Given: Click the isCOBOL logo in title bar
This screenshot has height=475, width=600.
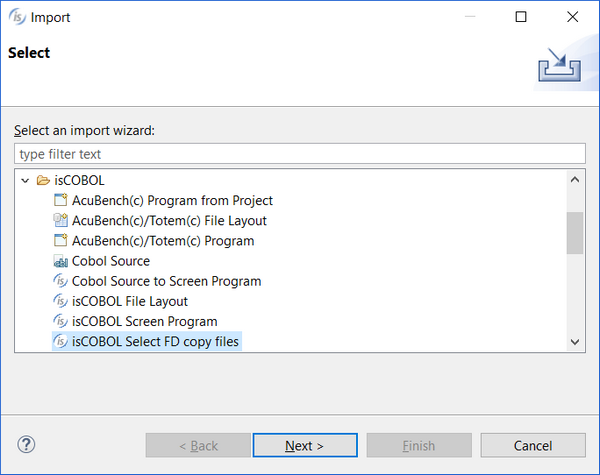Looking at the screenshot, I should tap(17, 17).
